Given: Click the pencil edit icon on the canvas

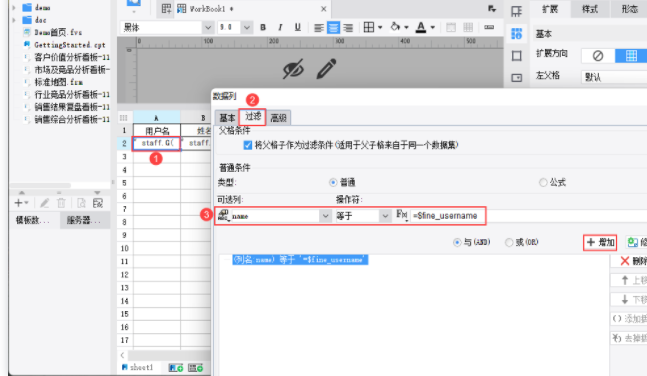Looking at the screenshot, I should click(326, 69).
